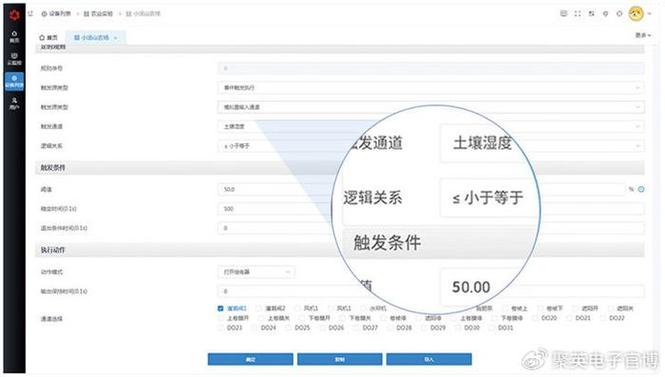Click the 触发条件 section header
Screen dimensions: 665x377
click(53, 168)
